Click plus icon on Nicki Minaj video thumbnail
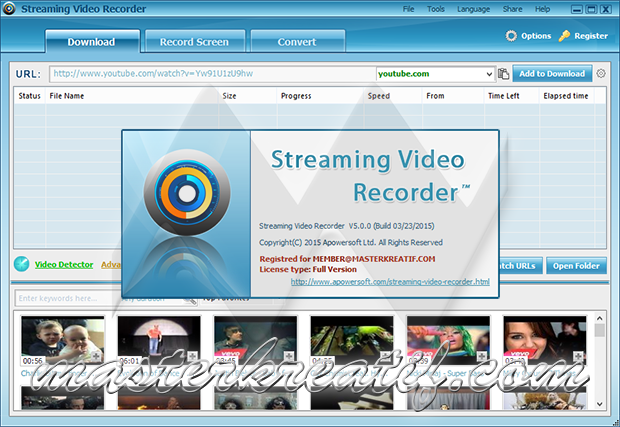Viewport: 620px width, 427px height. pos(482,356)
